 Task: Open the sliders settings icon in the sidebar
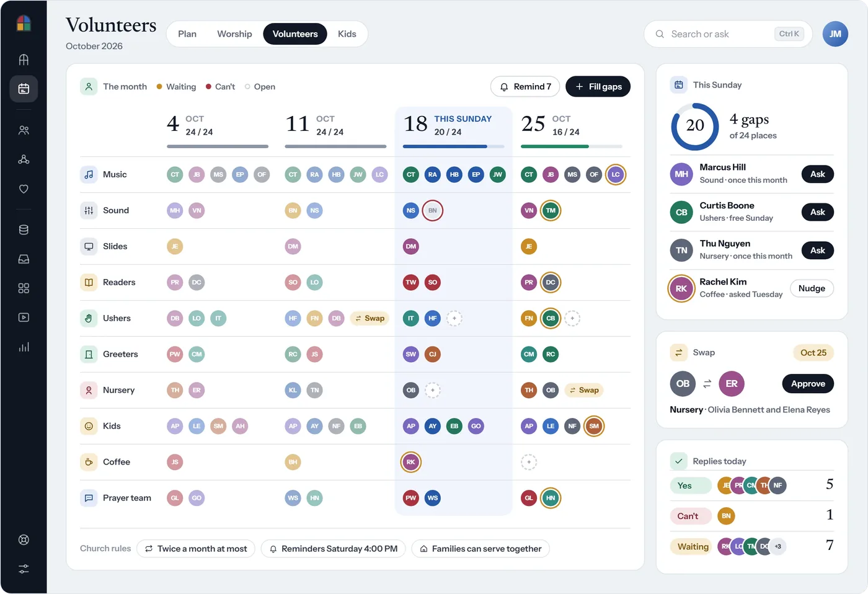click(24, 569)
